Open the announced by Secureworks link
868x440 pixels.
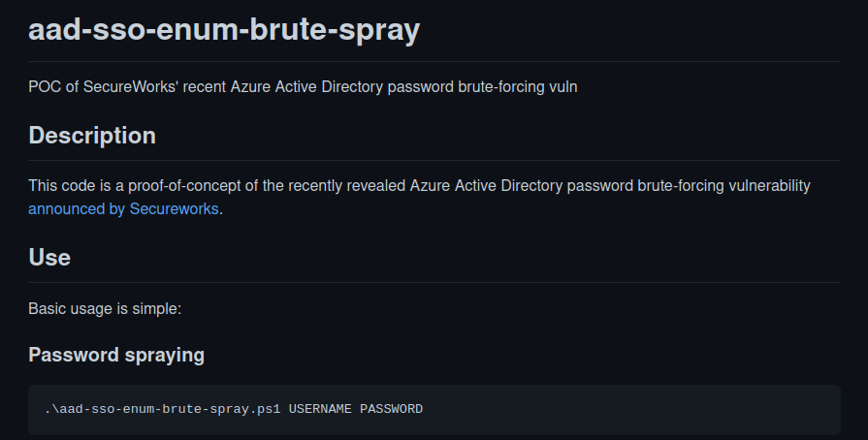point(123,209)
